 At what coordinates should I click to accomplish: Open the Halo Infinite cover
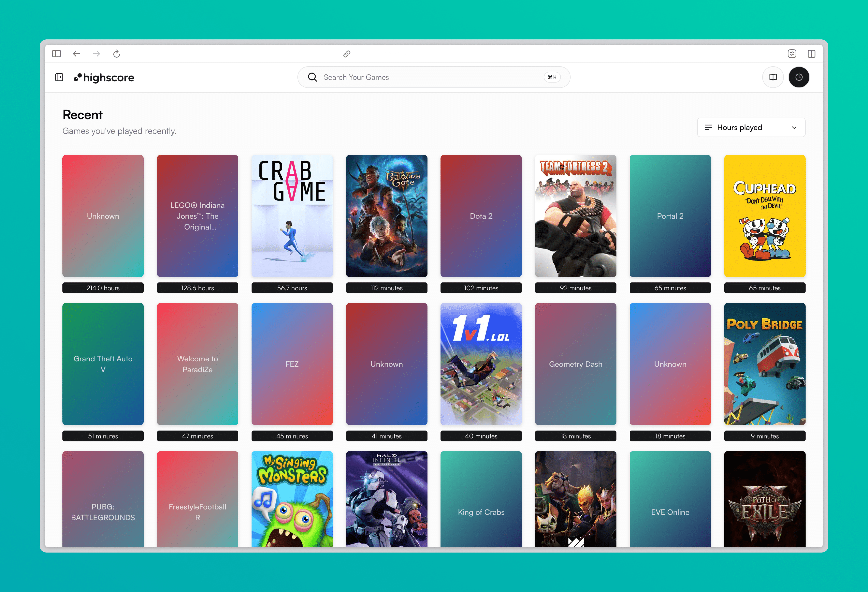[387, 499]
